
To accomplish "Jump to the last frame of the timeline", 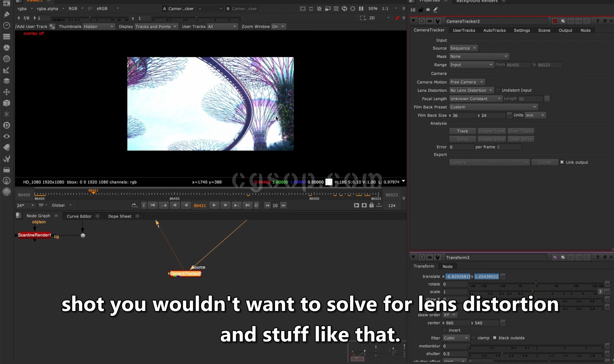I will (x=248, y=205).
